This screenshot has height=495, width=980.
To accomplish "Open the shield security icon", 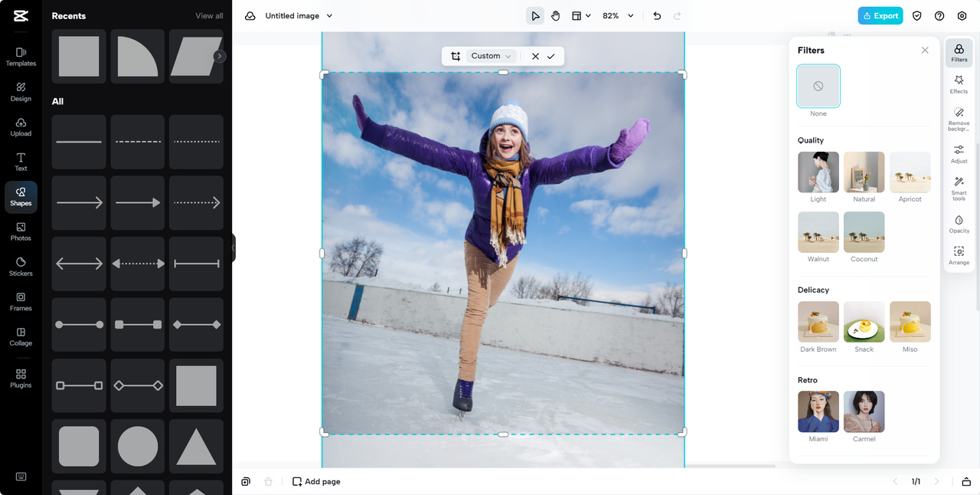I will click(917, 16).
